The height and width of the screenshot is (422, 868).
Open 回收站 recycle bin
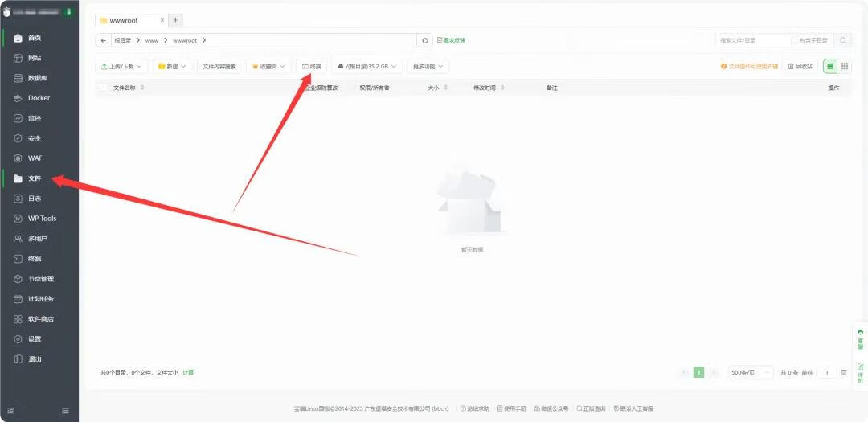click(x=800, y=67)
